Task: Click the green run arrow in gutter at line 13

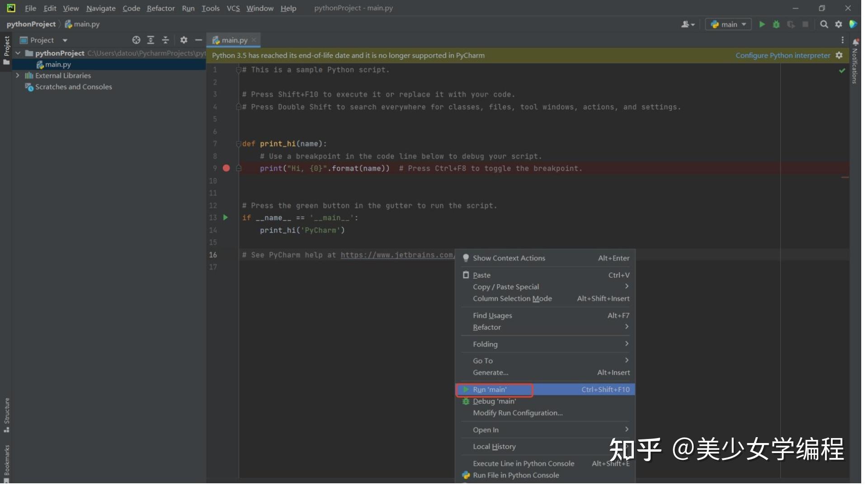Action: coord(226,217)
